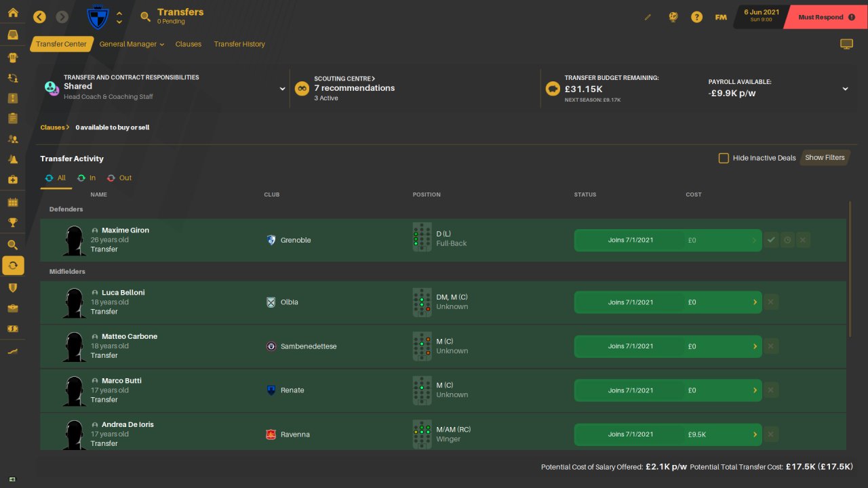Confirm Maxime Giron deal with checkmark icon
Screen dimensions: 868x488
(x=771, y=240)
